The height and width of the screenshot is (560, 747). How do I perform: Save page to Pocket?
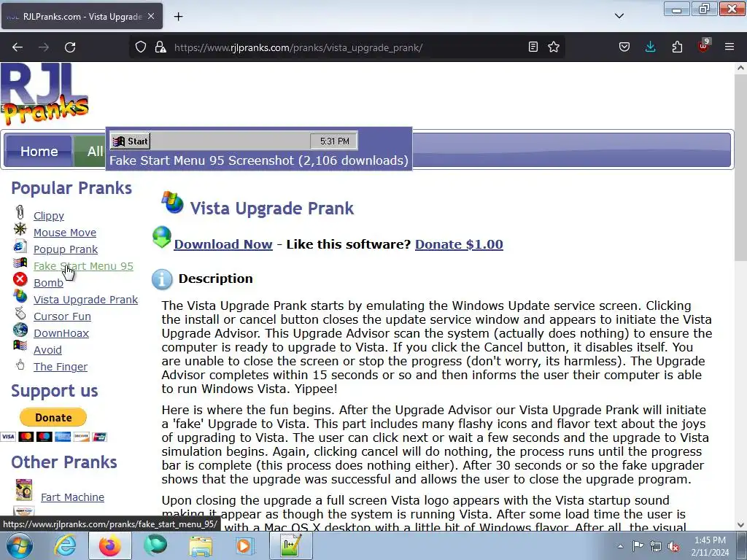[624, 47]
